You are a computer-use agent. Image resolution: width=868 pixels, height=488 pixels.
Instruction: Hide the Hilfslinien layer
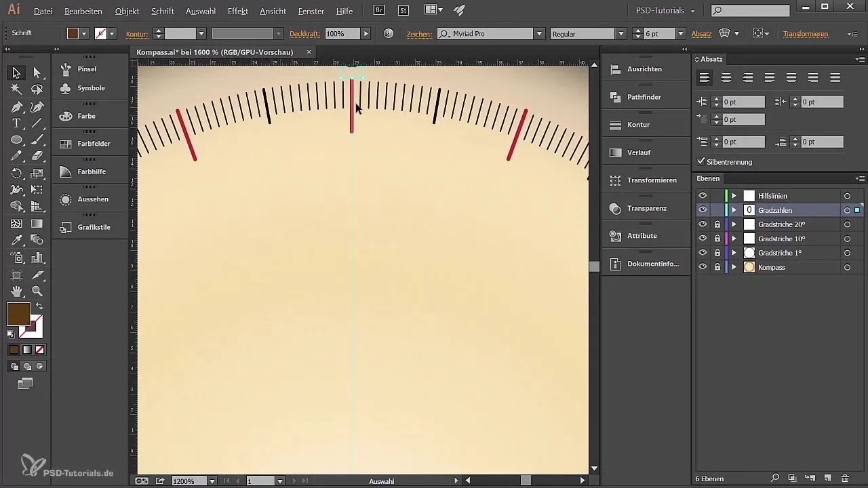tap(703, 196)
